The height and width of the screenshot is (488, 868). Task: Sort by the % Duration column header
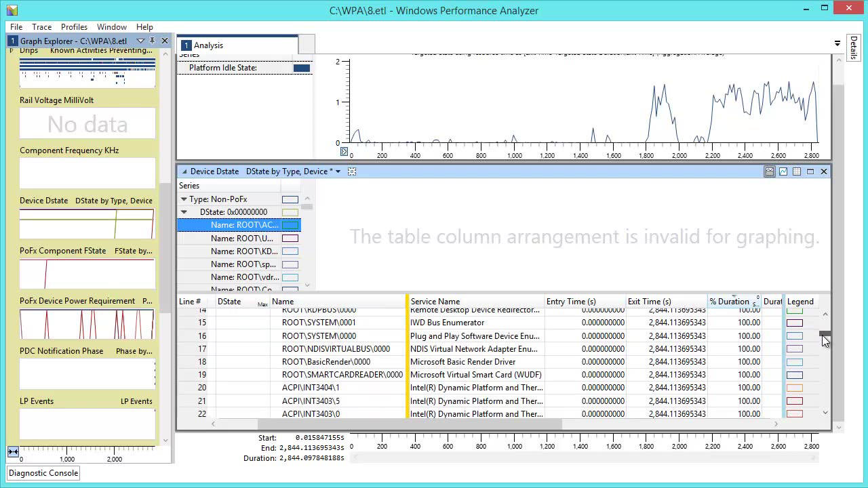pos(734,302)
